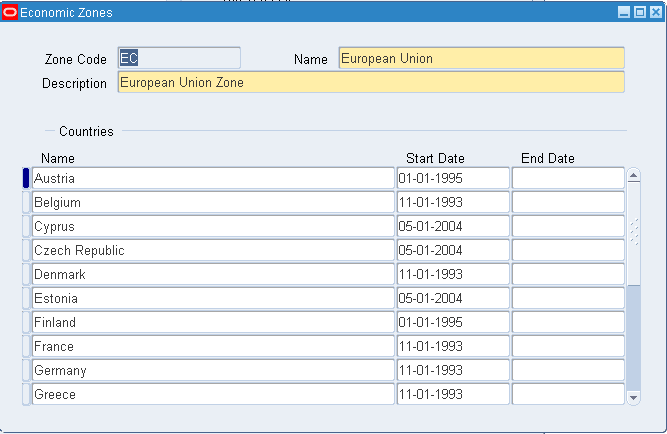Click the Oracle icon in the title bar
Image resolution: width=667 pixels, height=434 pixels.
11,12
